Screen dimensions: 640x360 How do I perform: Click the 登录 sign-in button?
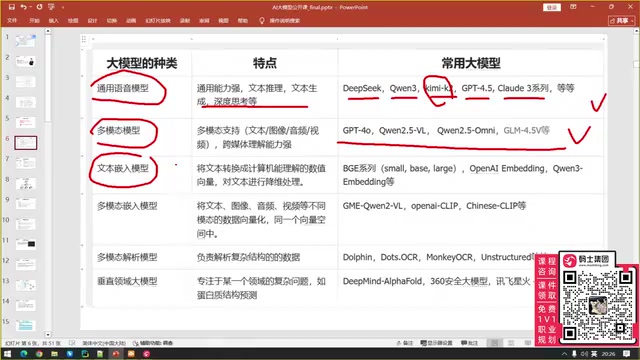[x=552, y=7]
